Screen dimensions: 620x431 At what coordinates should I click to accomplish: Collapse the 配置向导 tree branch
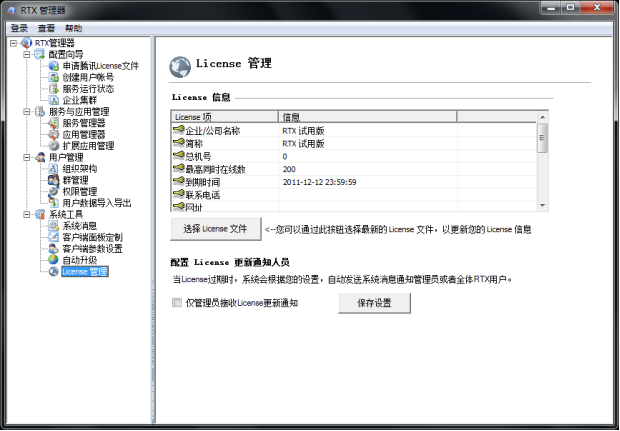26,54
